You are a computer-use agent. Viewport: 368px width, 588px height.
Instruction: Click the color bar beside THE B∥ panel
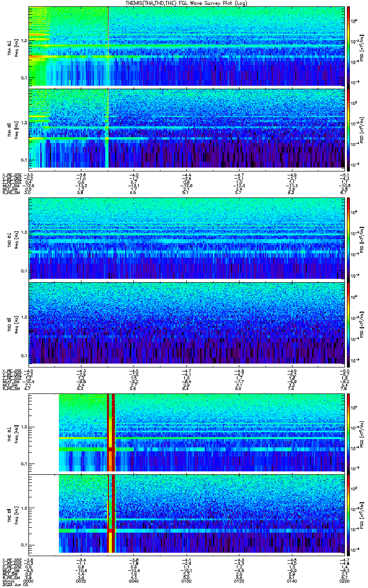348,514
